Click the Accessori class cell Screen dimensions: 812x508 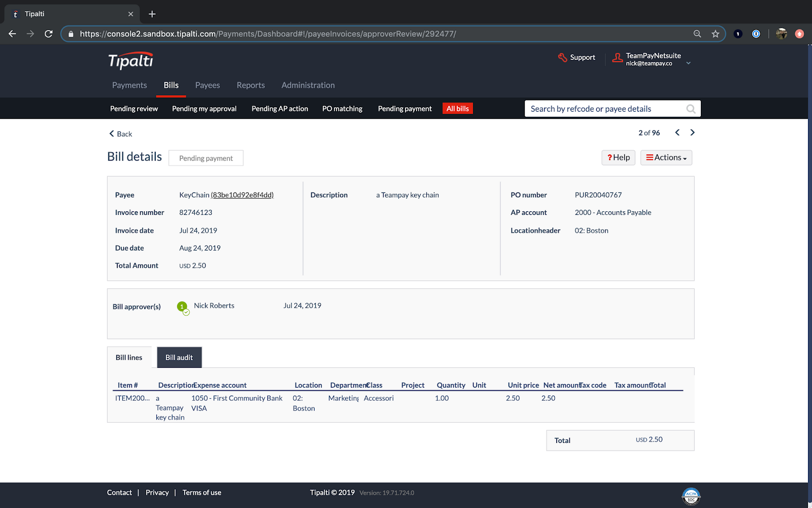coord(379,398)
